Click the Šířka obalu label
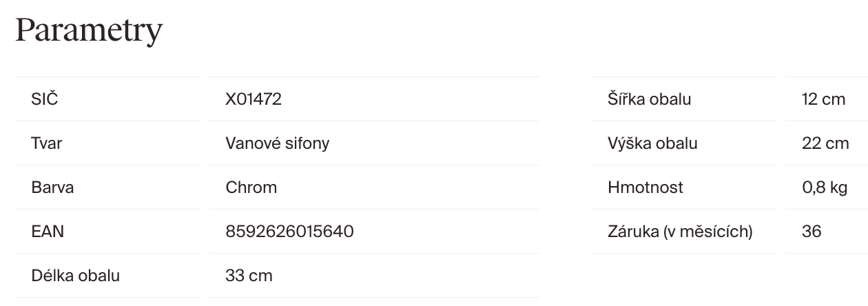 pos(649,99)
